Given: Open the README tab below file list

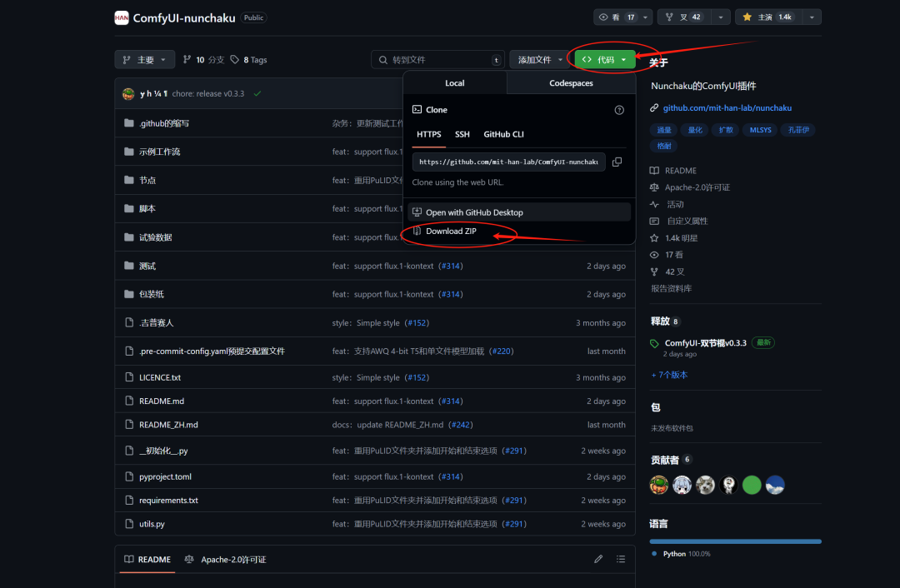Looking at the screenshot, I should (x=147, y=560).
